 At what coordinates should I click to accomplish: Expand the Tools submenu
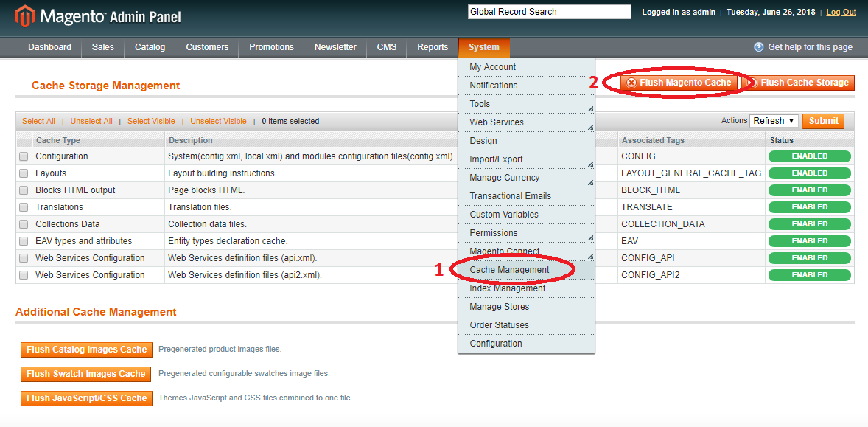click(526, 104)
